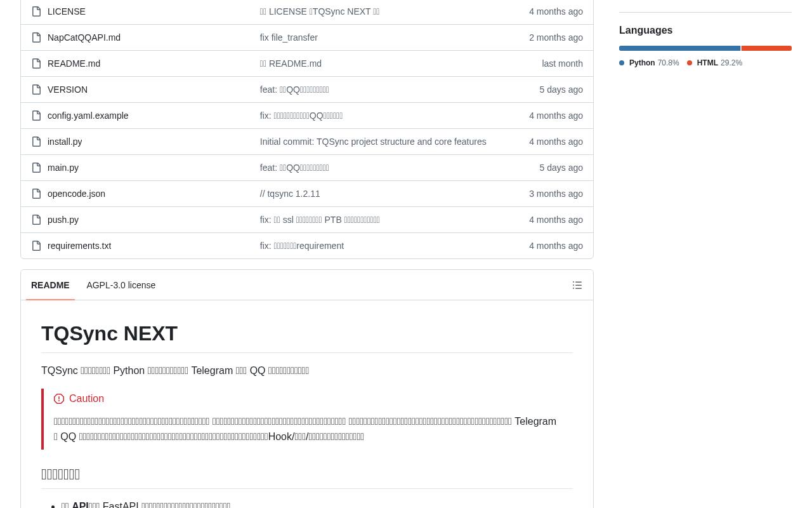Open the config.yaml.example row's fix commit
The height and width of the screenshot is (508, 812).
point(301,116)
